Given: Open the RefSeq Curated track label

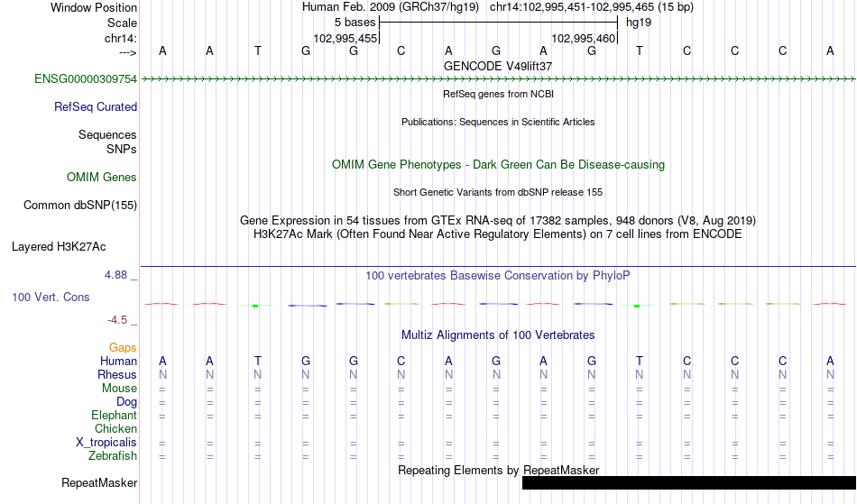Looking at the screenshot, I should pyautogui.click(x=95, y=107).
